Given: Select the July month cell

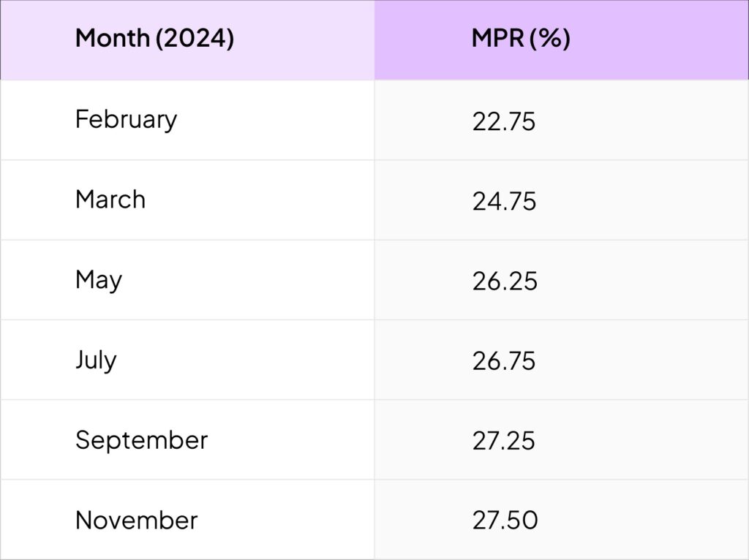Looking at the screenshot, I should click(96, 360).
